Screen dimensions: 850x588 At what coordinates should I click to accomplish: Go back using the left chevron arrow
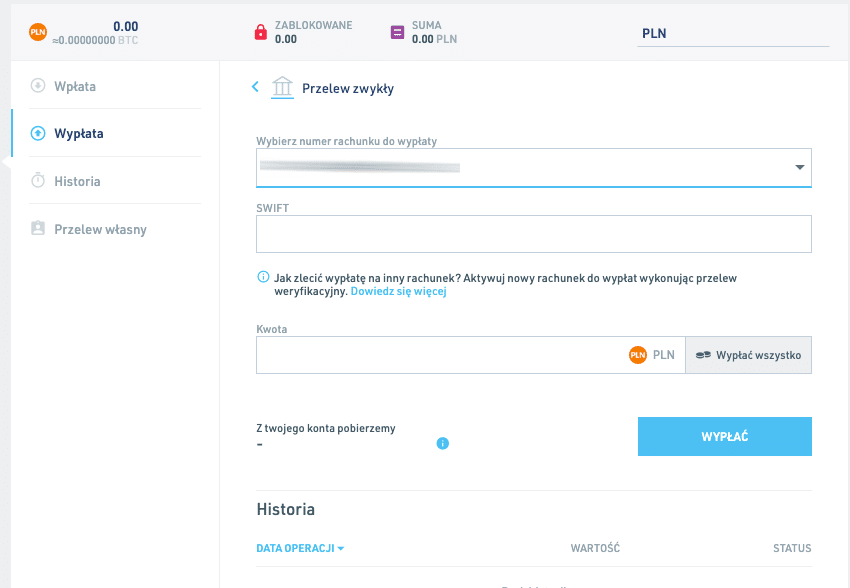point(255,87)
